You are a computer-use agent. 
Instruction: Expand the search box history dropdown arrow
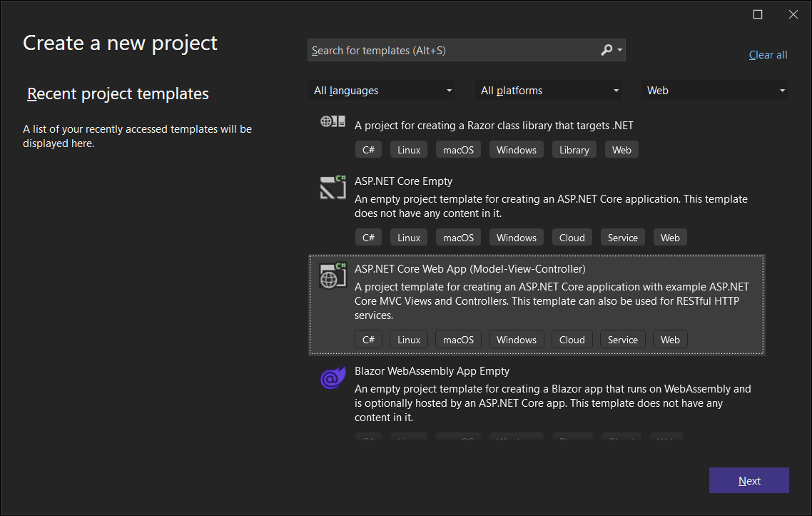click(x=619, y=50)
